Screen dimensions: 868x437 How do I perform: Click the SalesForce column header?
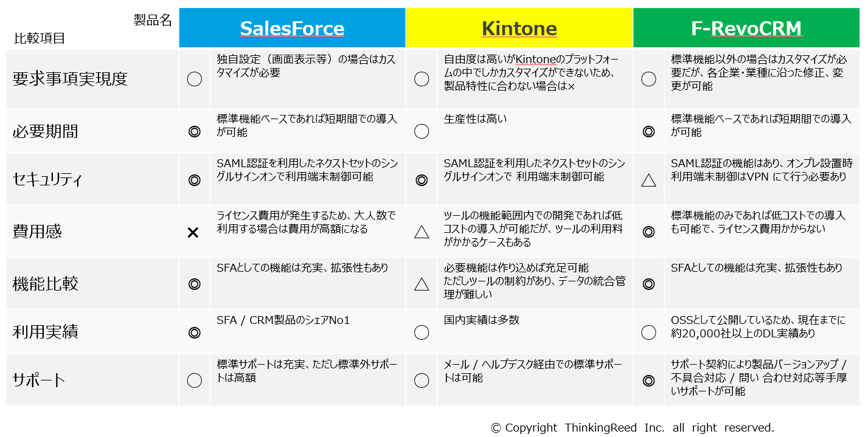[292, 28]
